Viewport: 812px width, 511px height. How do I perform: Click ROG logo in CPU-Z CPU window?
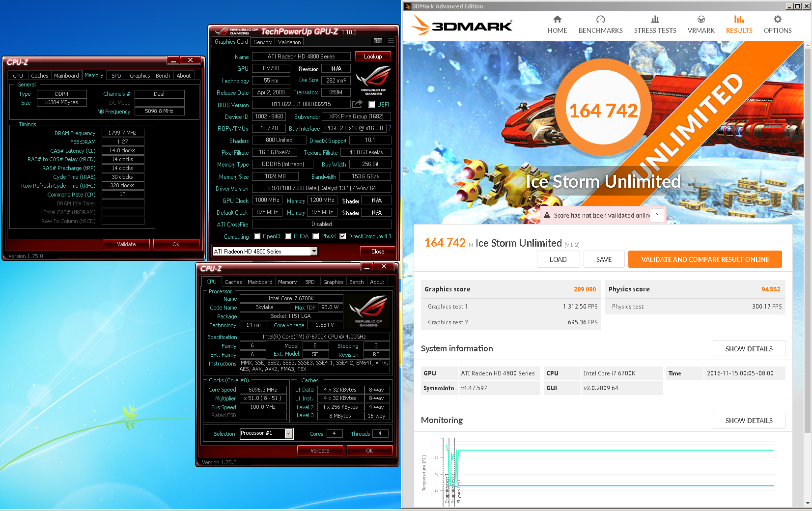368,312
